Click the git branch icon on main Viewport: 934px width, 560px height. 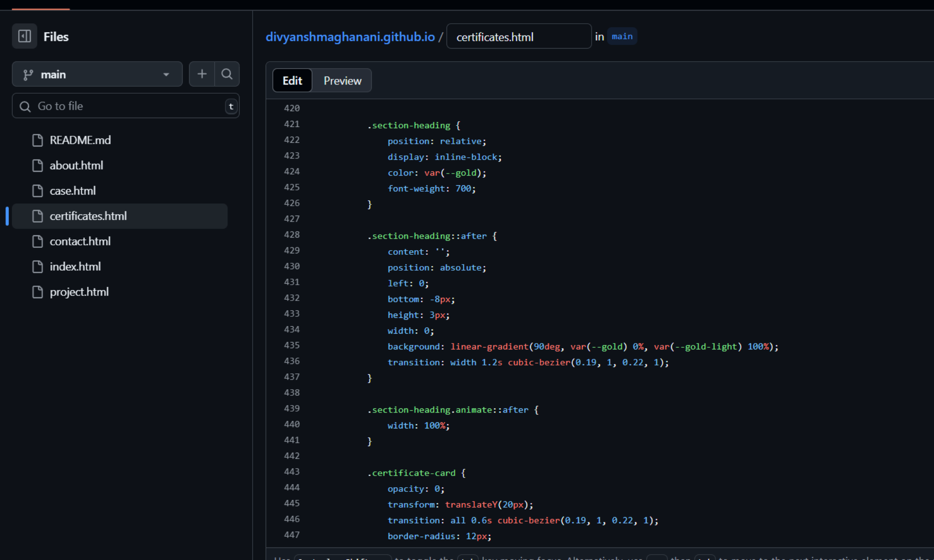(28, 75)
